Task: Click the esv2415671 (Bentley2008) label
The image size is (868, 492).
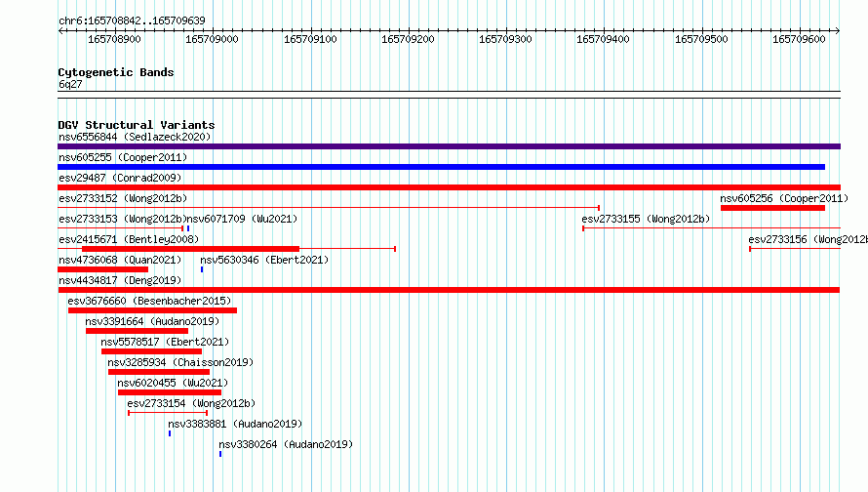Action: click(x=129, y=239)
